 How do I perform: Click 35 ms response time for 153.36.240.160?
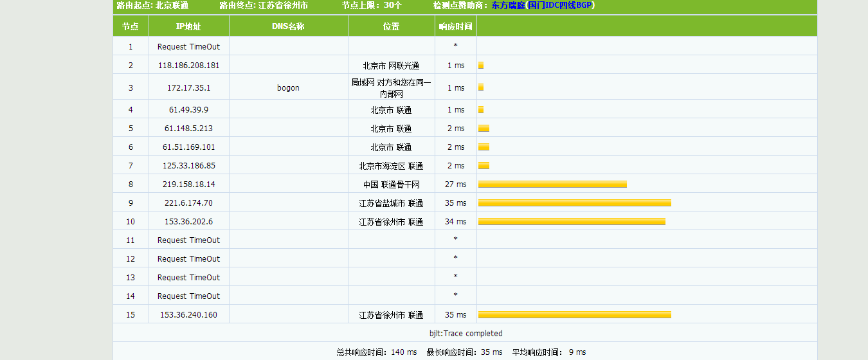pyautogui.click(x=455, y=315)
